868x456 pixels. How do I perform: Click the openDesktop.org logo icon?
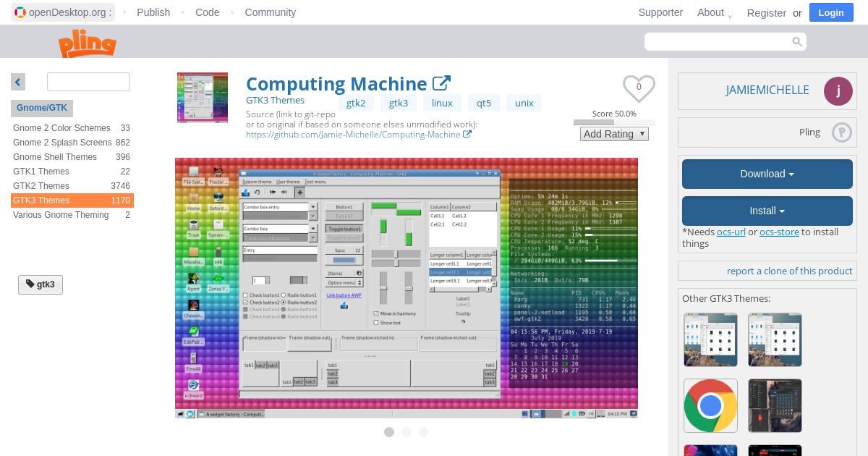coord(20,12)
